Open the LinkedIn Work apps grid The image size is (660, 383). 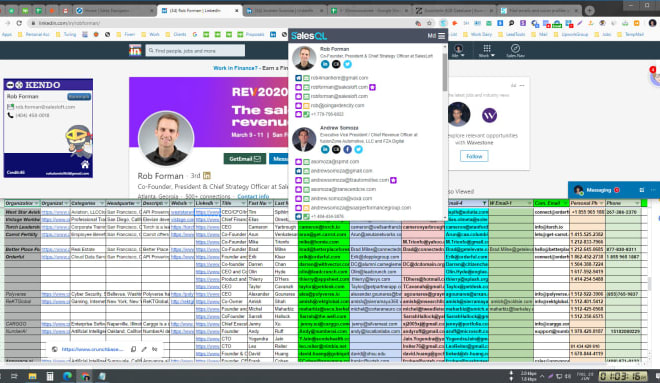[x=487, y=50]
